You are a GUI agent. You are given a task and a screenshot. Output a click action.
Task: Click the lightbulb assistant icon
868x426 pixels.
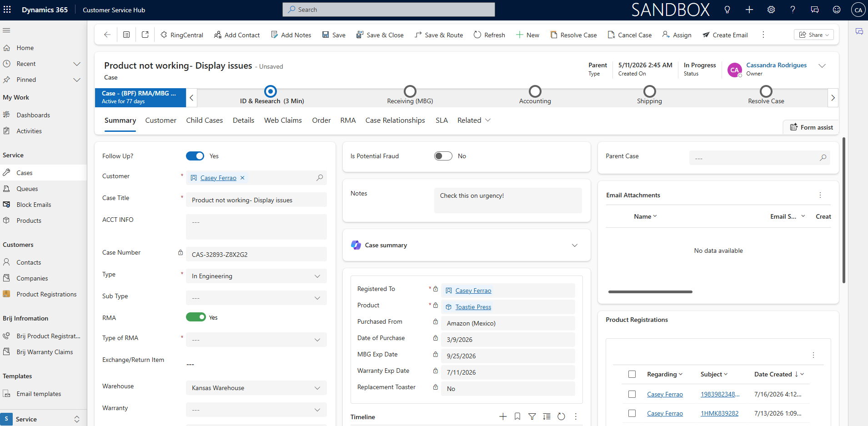point(728,10)
